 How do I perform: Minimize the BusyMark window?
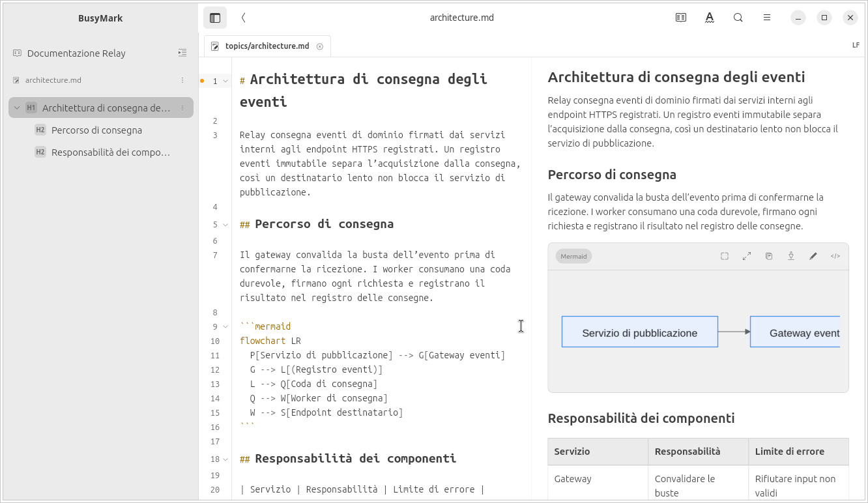pyautogui.click(x=798, y=18)
